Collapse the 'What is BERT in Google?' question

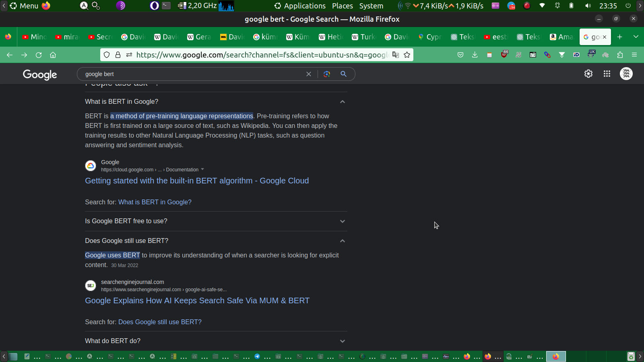coord(342,102)
